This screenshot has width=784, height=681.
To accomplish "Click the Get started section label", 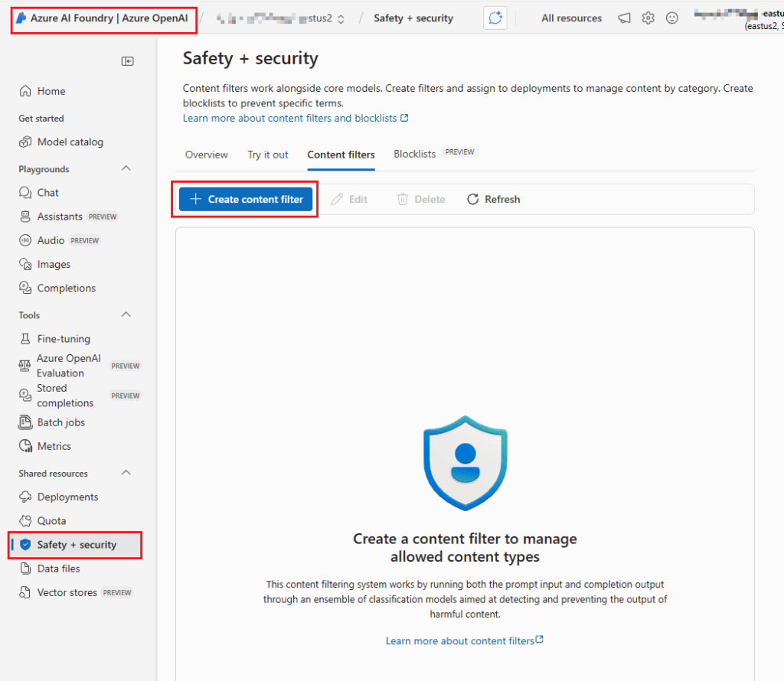I will pos(41,119).
